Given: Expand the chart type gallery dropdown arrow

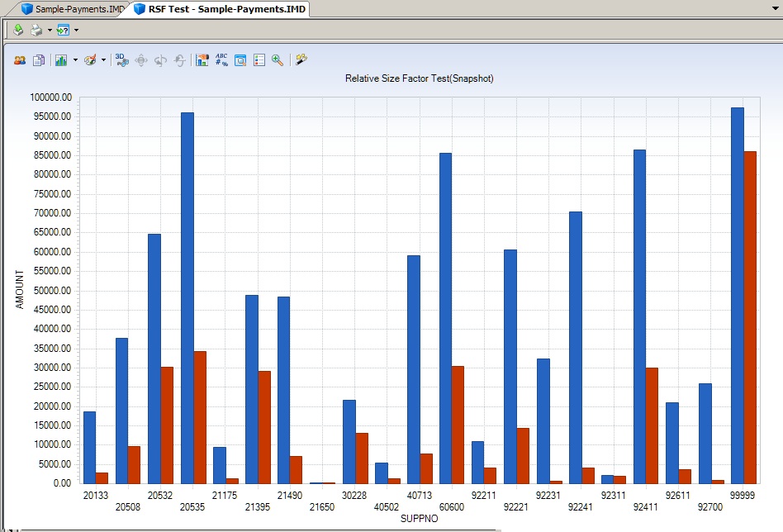Looking at the screenshot, I should (x=75, y=60).
